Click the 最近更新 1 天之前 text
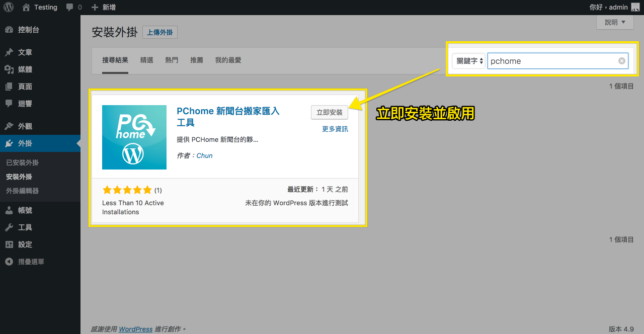644x334 pixels. tap(317, 190)
